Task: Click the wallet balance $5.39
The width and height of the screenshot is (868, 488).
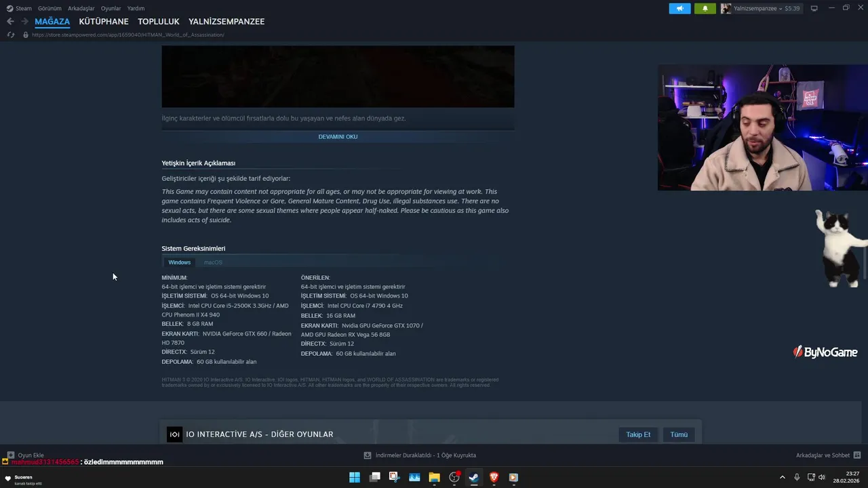Action: tap(792, 8)
